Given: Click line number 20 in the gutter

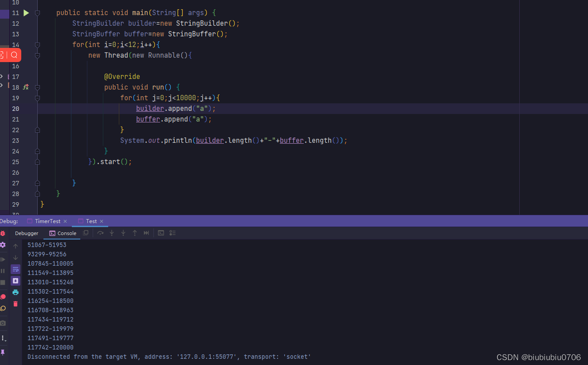Looking at the screenshot, I should click(x=16, y=108).
